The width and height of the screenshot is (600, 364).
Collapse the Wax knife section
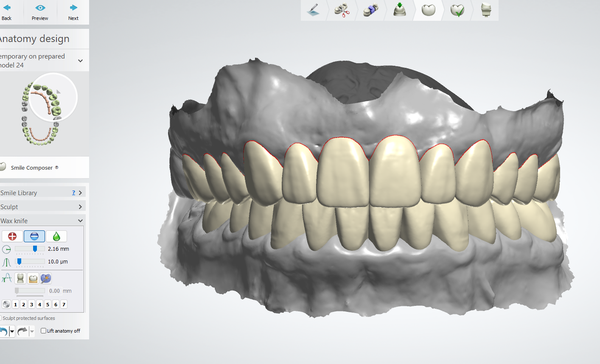coord(80,221)
